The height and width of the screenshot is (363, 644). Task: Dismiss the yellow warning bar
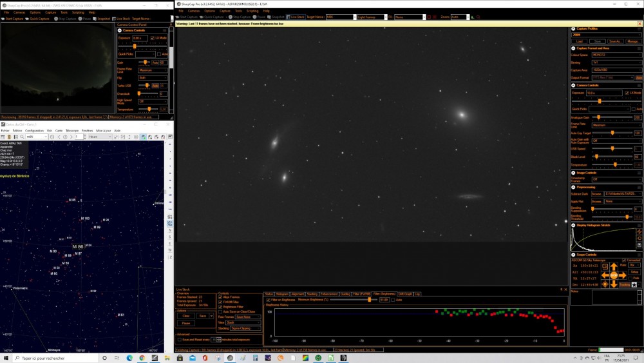pos(639,24)
